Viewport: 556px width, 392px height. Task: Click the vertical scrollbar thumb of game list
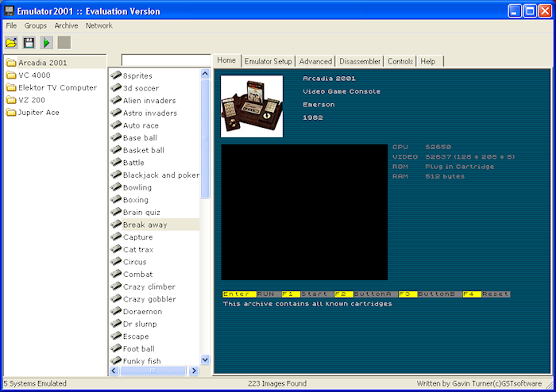pos(205,138)
